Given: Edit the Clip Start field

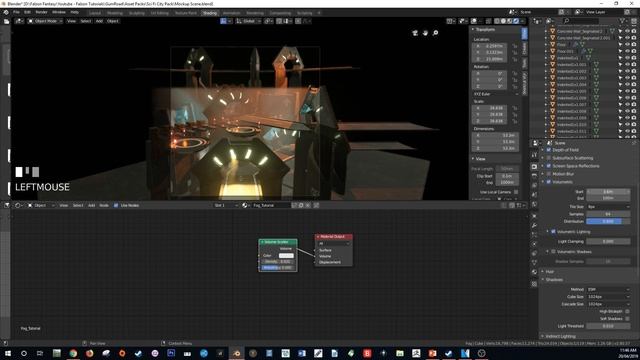Looking at the screenshot, I should tap(507, 176).
